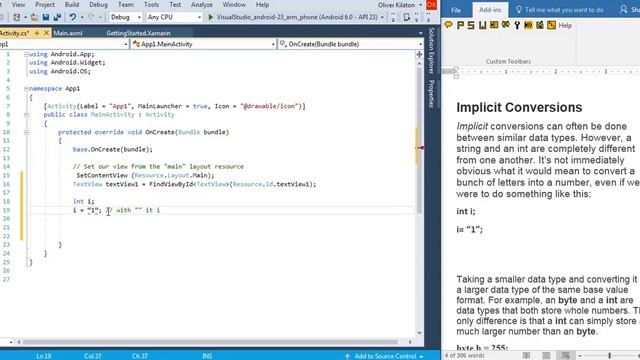Click the yellow cross-pattern icon before the wrench
This screenshot has width=640, height=360.
tap(506, 25)
